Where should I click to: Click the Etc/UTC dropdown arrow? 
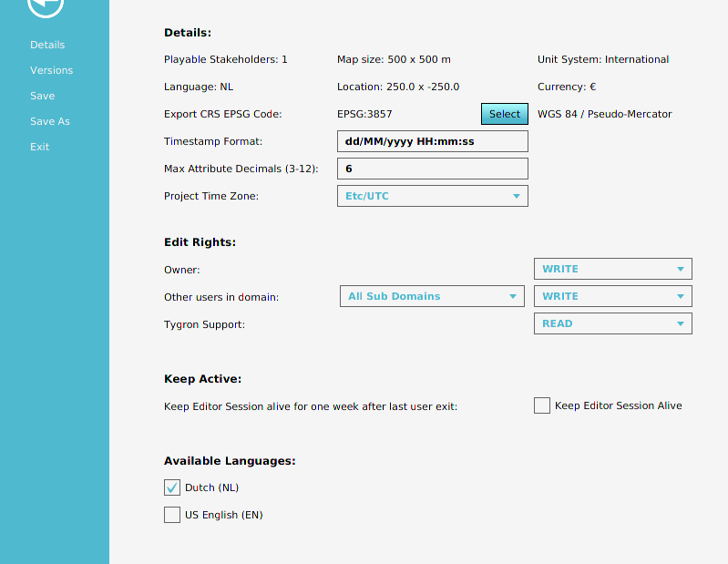click(x=516, y=196)
